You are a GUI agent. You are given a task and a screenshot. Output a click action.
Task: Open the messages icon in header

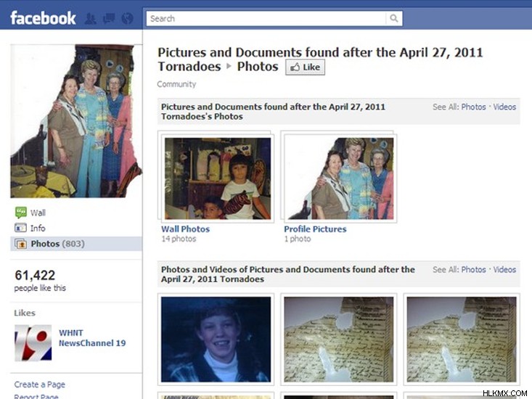tap(109, 18)
